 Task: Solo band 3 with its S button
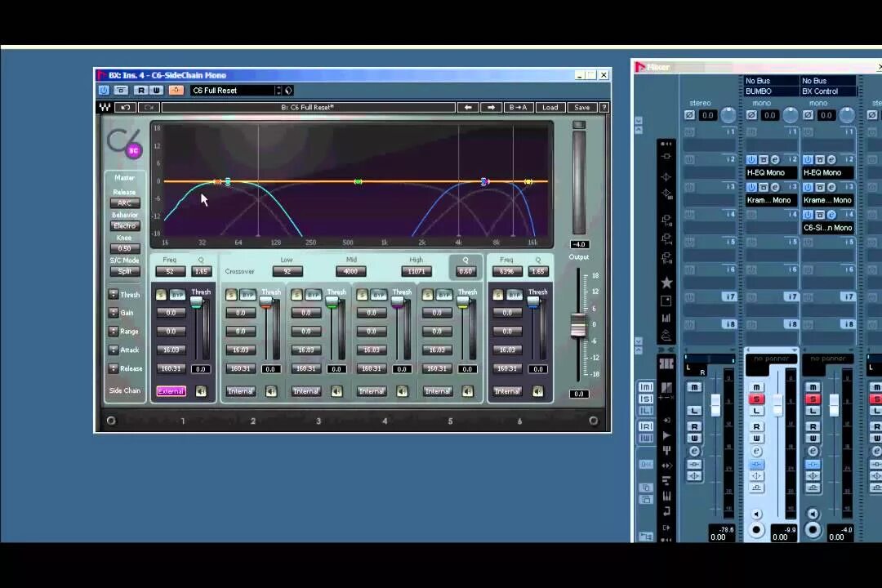pyautogui.click(x=297, y=295)
